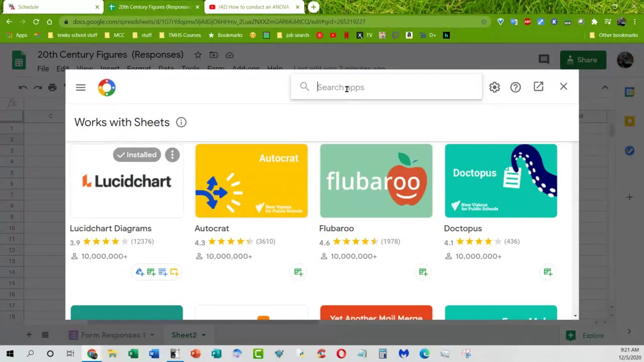The image size is (644, 362).
Task: Click the Sheets compatibility icon under Flubaroo
Action: coord(423,272)
